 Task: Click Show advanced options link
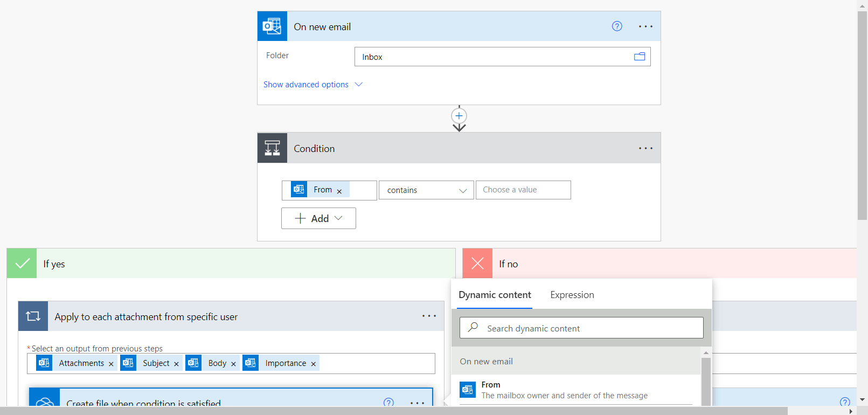[x=306, y=85]
